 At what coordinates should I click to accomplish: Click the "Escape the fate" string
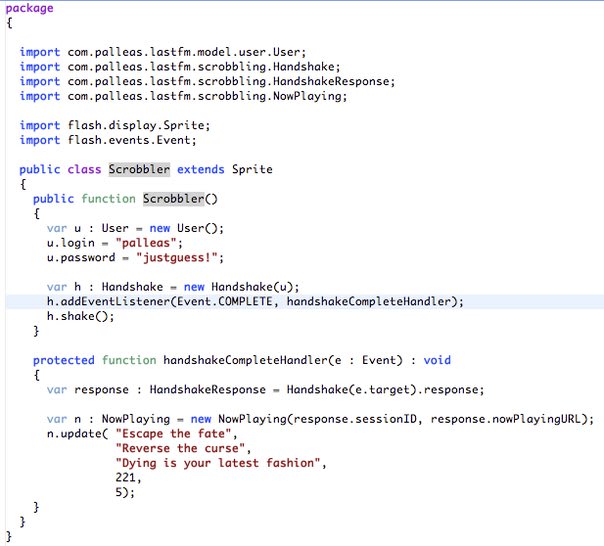coord(173,433)
